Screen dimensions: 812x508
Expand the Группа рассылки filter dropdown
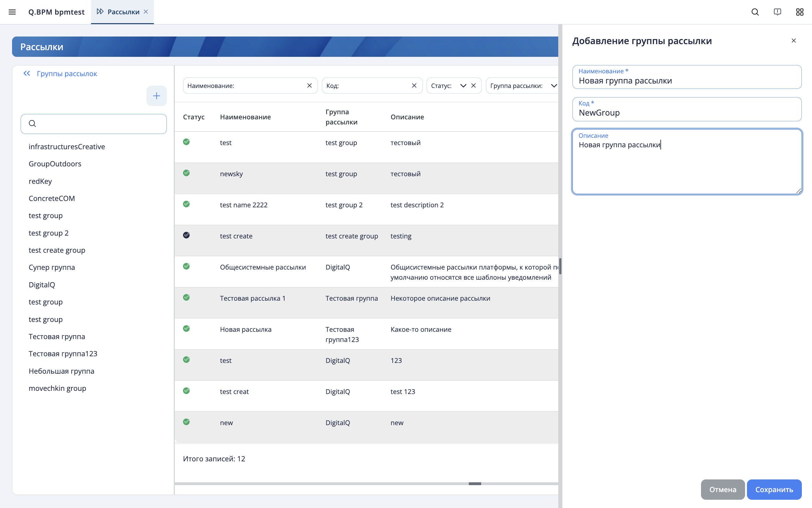coord(553,86)
